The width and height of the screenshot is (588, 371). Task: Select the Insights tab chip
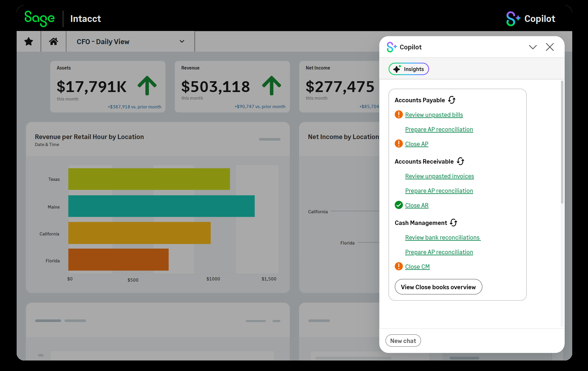point(409,69)
